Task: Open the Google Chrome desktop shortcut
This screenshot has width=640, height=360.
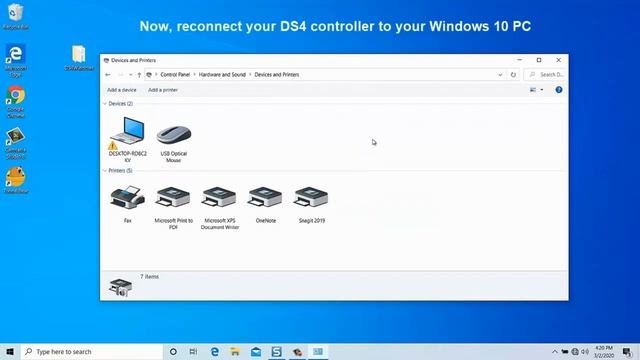Action: [16, 102]
